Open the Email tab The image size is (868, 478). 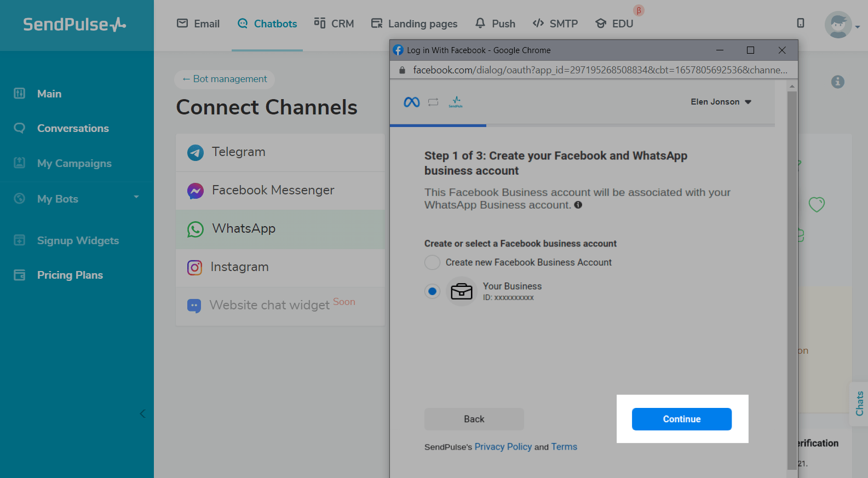198,24
